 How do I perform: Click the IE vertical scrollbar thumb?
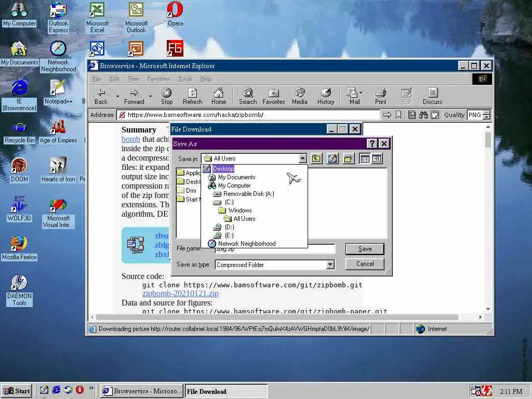tap(488, 139)
